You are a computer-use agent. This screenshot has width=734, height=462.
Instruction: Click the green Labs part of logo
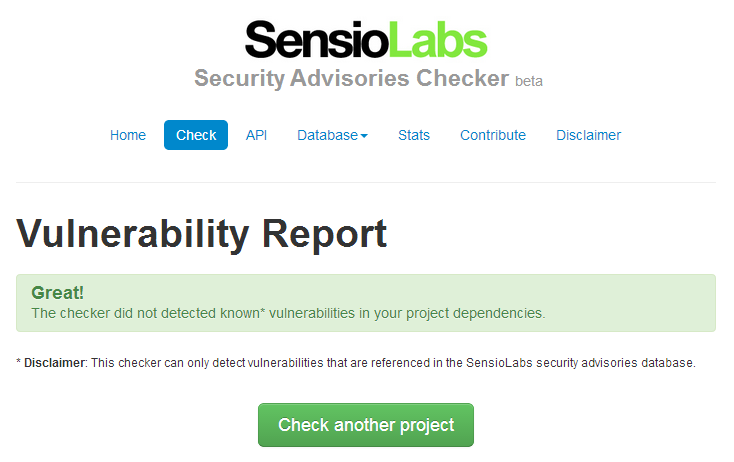coord(438,40)
